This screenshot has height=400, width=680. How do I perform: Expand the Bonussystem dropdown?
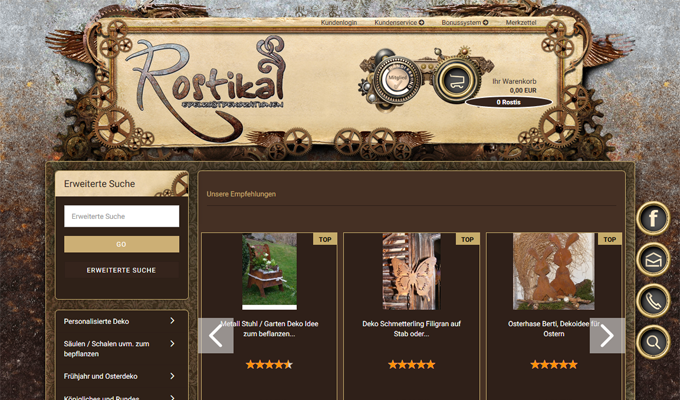[465, 22]
